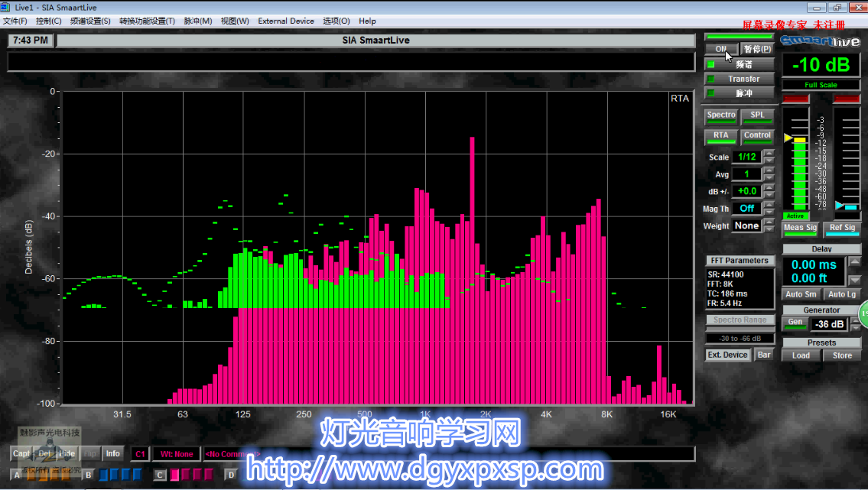The width and height of the screenshot is (868, 490).
Task: Open 选项(O) menu
Action: [336, 21]
